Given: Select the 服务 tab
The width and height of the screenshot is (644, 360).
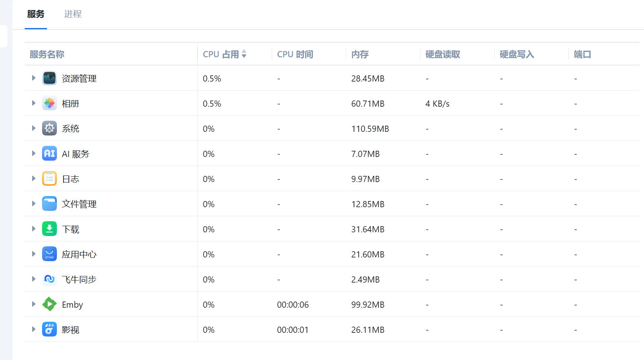Looking at the screenshot, I should 36,14.
